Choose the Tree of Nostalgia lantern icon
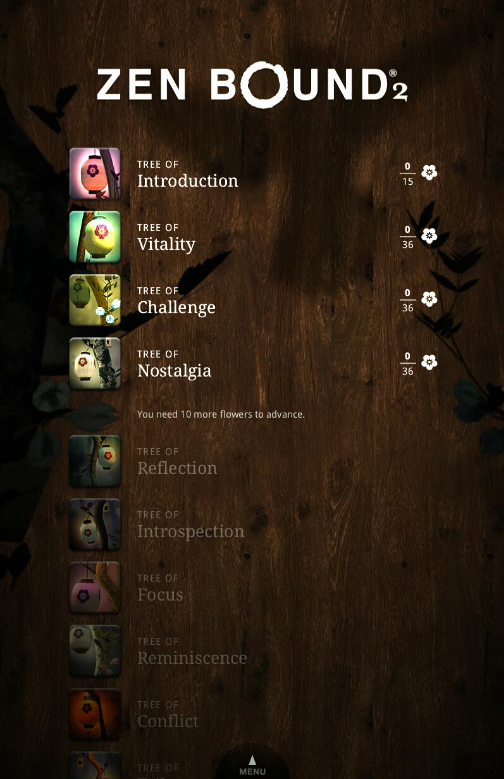The image size is (504, 779). coord(94,363)
